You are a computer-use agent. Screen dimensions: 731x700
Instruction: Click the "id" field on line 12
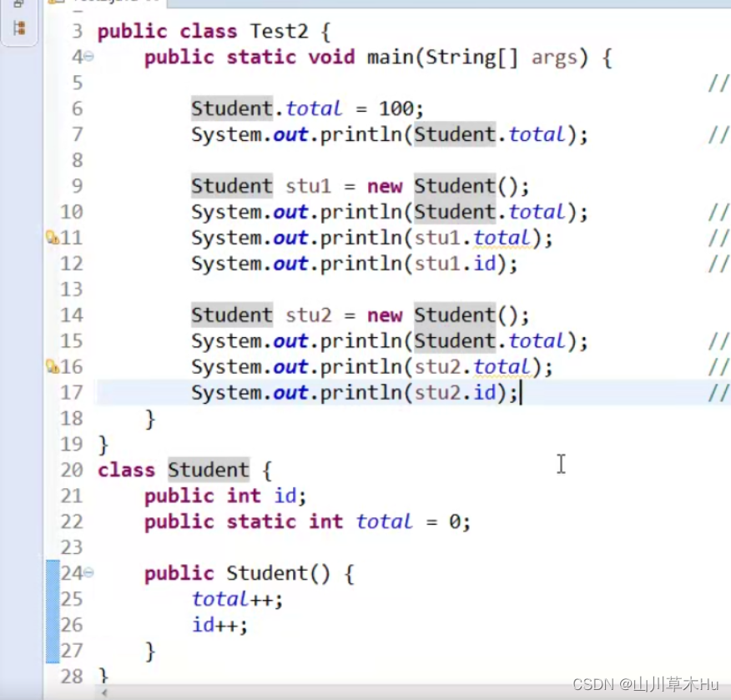tap(484, 264)
